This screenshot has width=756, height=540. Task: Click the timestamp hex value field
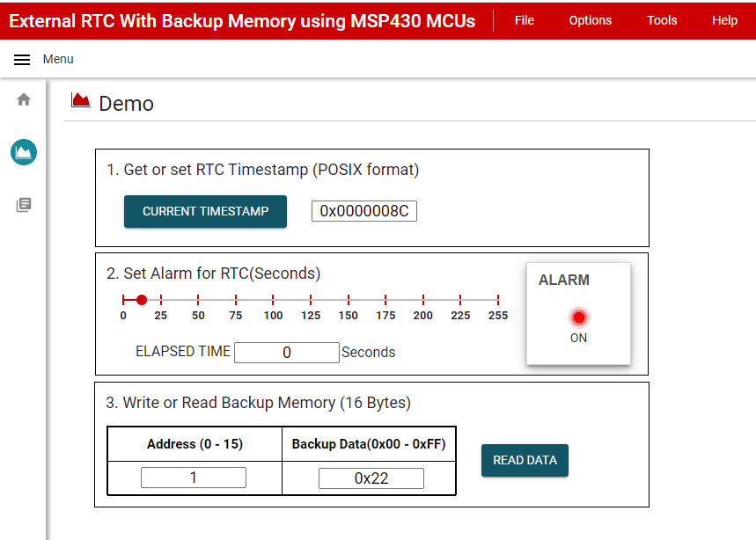[363, 211]
